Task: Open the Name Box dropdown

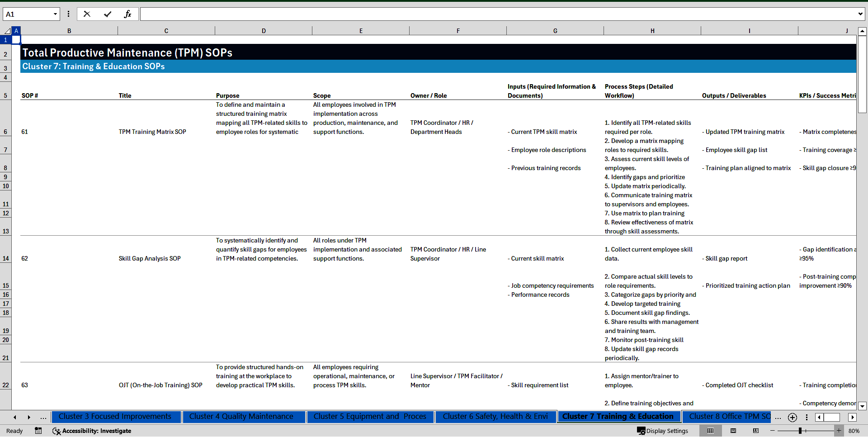Action: coord(55,14)
